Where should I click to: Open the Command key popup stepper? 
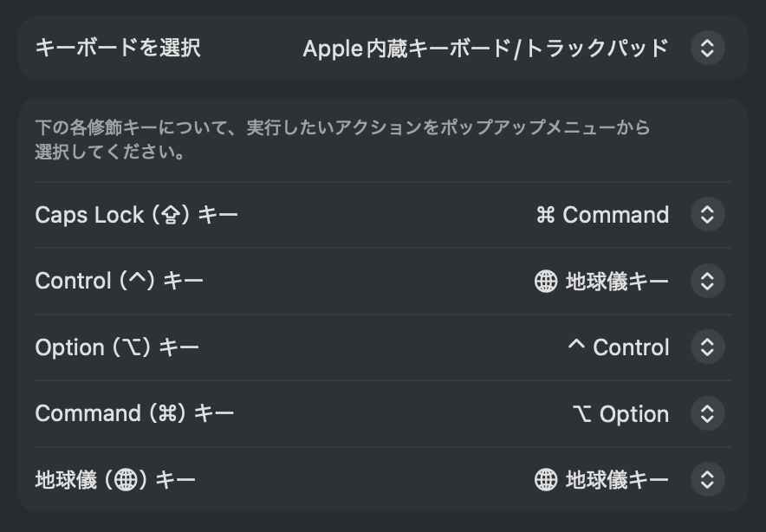pyautogui.click(x=707, y=414)
